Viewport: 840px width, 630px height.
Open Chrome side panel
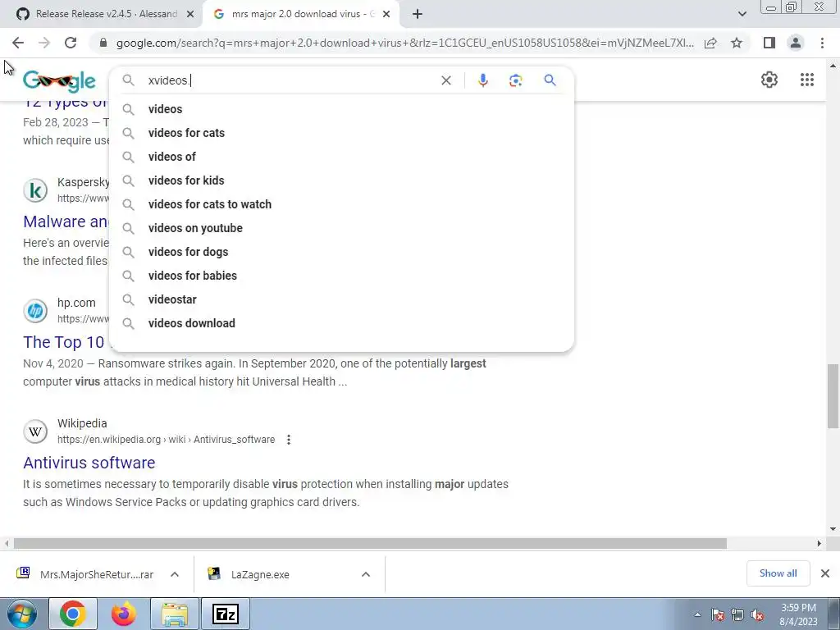[x=769, y=43]
